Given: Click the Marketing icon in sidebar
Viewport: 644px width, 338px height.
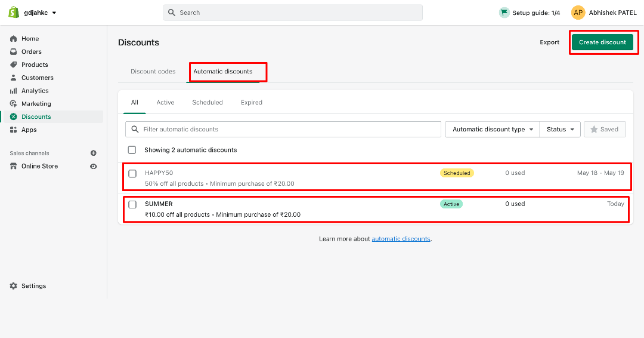Looking at the screenshot, I should [x=14, y=104].
